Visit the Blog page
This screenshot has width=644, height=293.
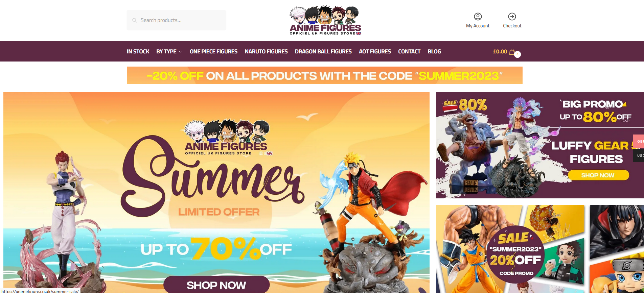pyautogui.click(x=434, y=51)
